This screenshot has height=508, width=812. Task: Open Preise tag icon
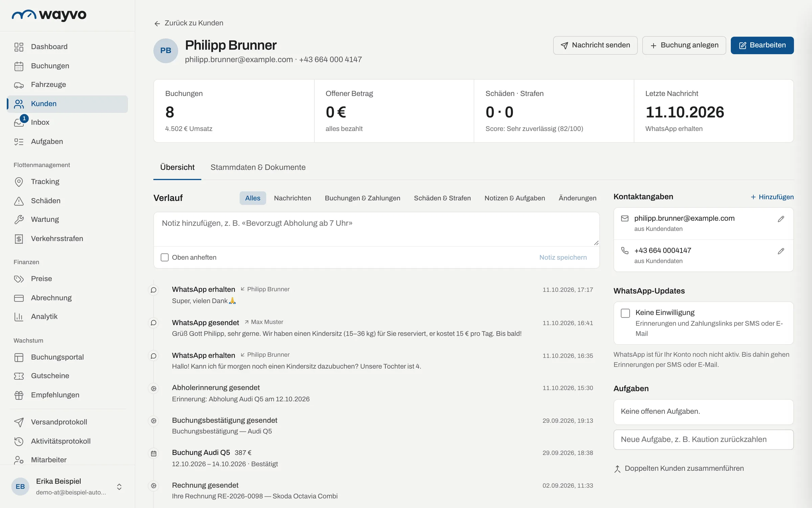point(19,279)
